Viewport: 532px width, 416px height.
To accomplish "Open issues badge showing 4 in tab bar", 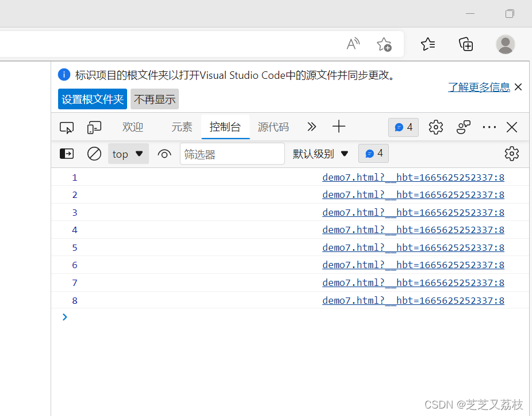I will pos(403,127).
